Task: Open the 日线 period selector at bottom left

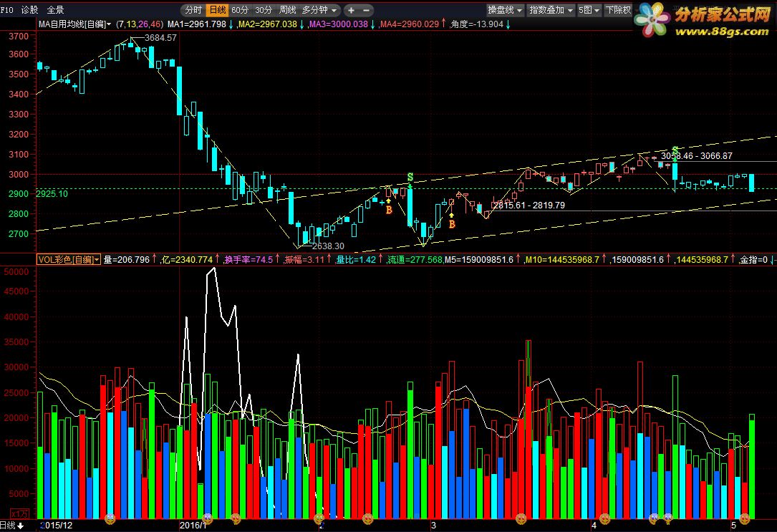Action: click(x=12, y=526)
